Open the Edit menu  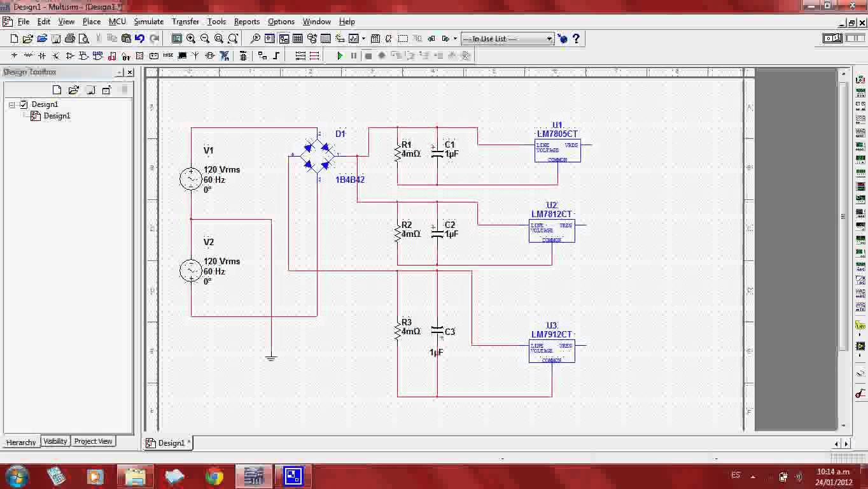pyautogui.click(x=44, y=22)
